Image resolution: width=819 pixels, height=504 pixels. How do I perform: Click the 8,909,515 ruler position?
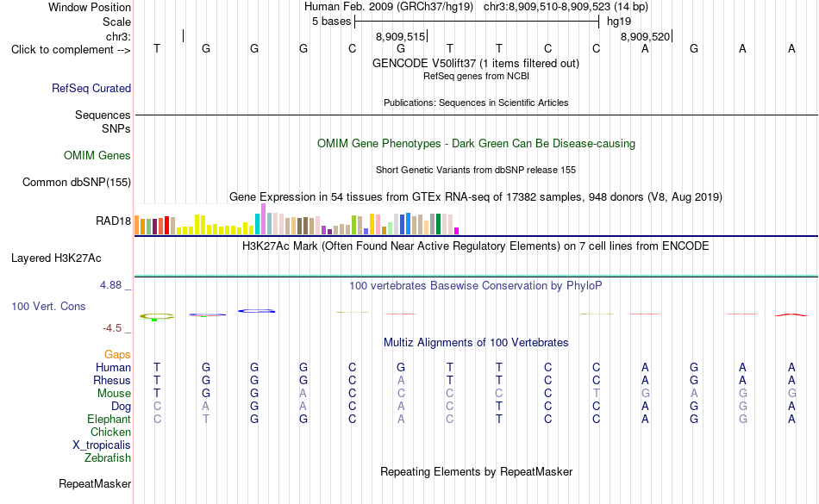[x=401, y=36]
